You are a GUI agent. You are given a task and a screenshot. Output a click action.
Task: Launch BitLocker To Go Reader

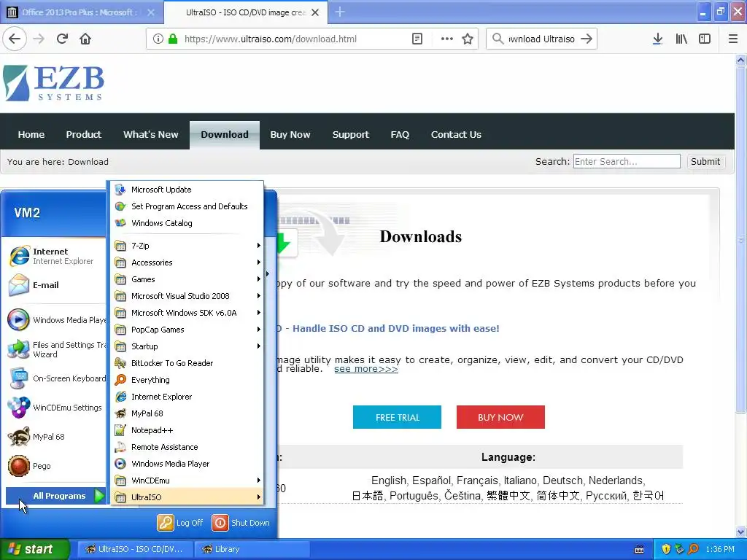coord(188,363)
